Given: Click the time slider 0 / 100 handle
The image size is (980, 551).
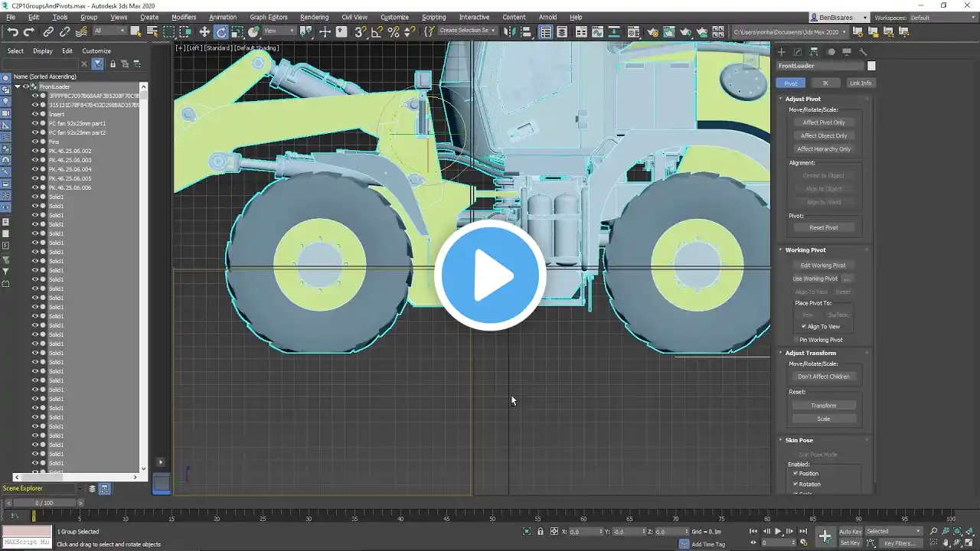Looking at the screenshot, I should 44,503.
